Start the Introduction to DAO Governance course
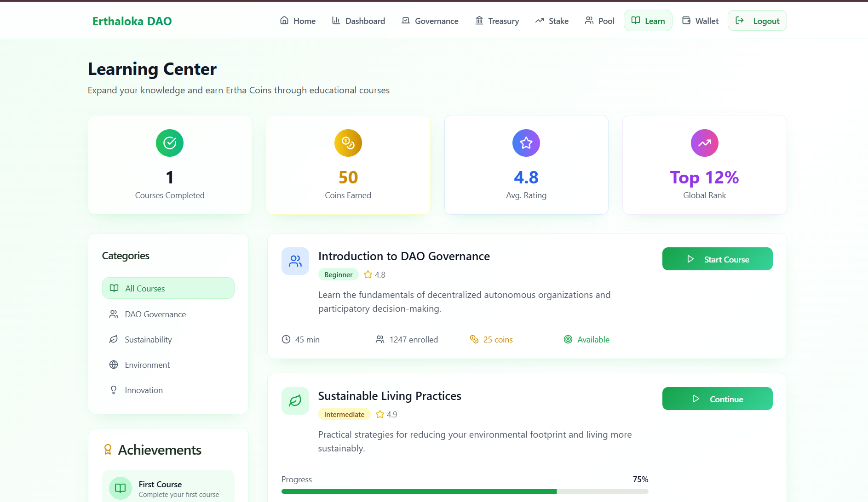 click(x=718, y=259)
